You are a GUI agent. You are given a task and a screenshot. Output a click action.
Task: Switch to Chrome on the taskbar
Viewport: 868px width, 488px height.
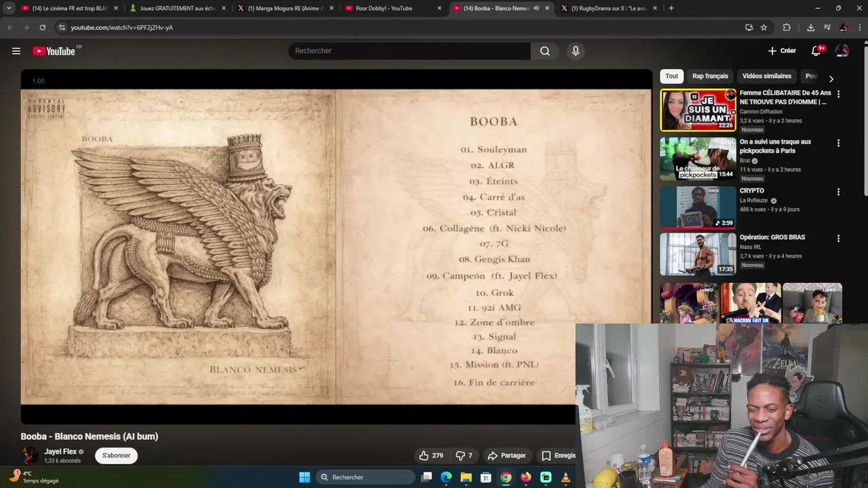point(506,477)
